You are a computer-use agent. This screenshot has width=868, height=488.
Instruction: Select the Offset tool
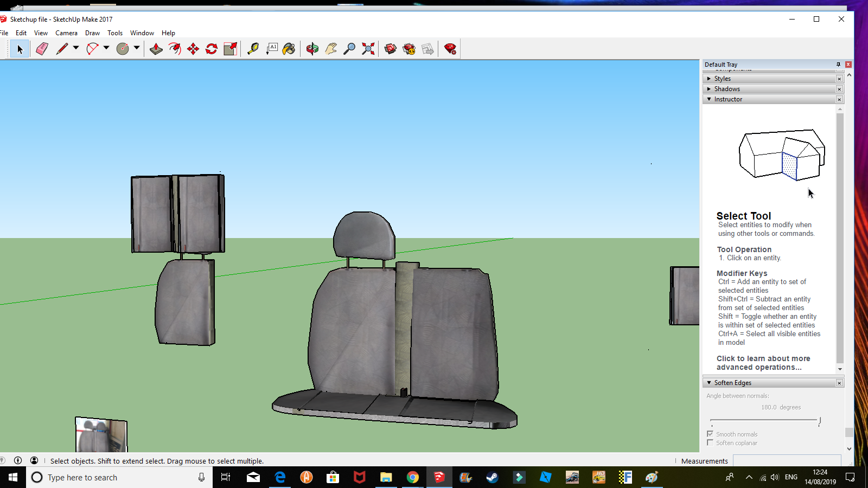(x=175, y=49)
